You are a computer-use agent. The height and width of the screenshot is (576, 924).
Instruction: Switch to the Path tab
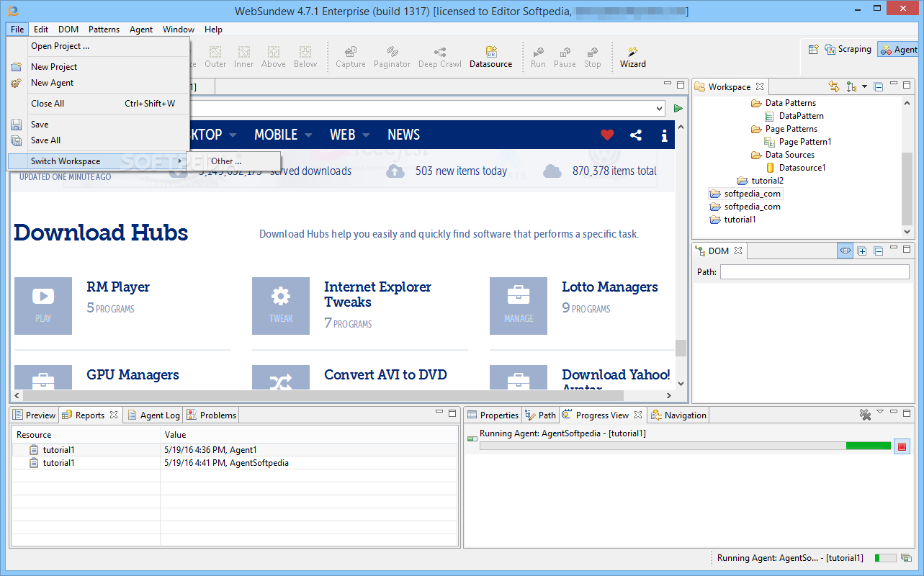coord(540,415)
